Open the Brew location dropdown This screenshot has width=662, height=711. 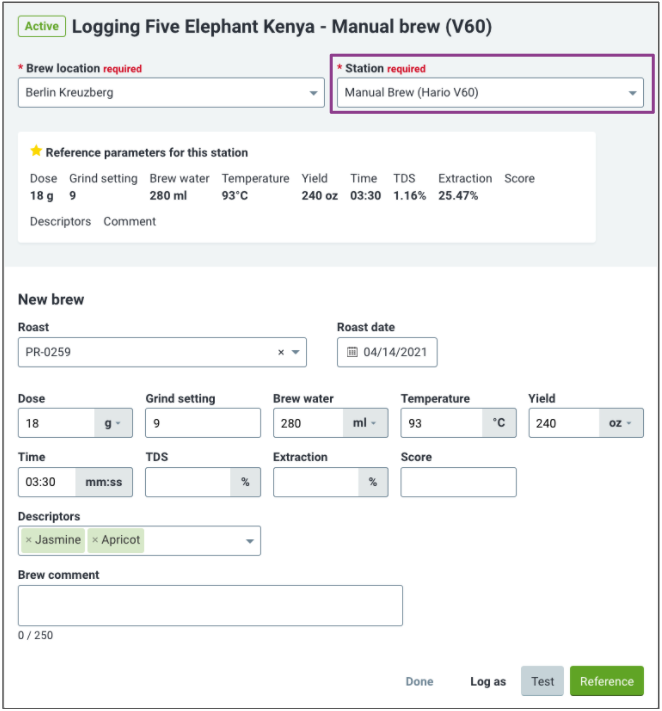171,93
